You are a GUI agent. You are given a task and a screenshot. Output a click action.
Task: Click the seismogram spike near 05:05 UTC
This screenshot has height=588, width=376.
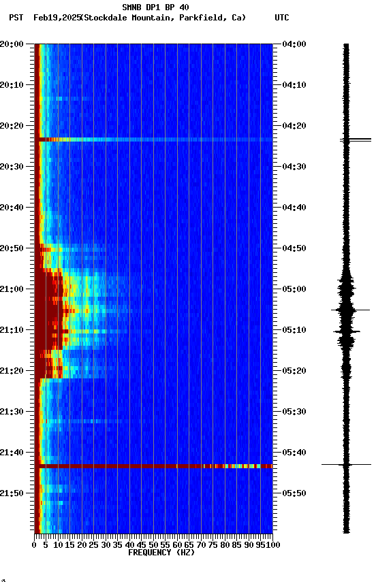coord(350,310)
